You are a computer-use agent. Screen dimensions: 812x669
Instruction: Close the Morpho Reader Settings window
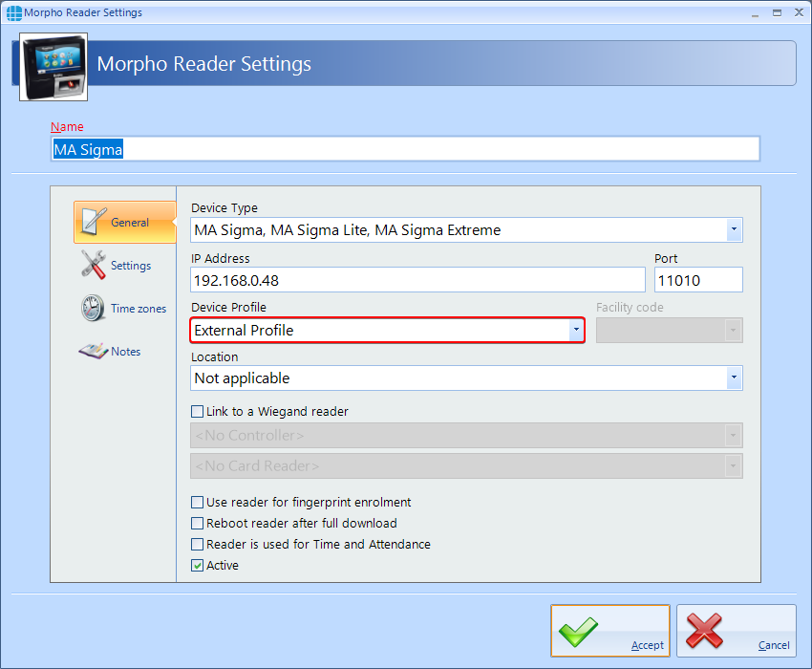pos(799,13)
